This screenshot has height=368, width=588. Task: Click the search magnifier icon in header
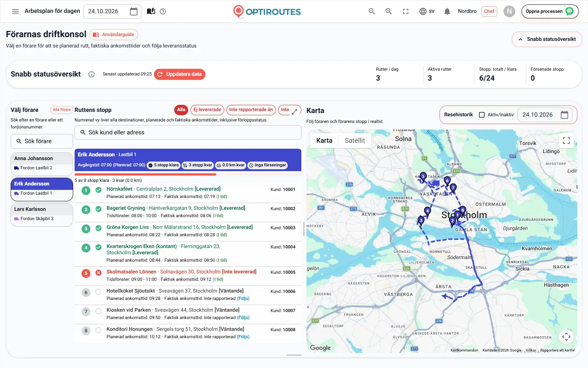click(x=372, y=11)
